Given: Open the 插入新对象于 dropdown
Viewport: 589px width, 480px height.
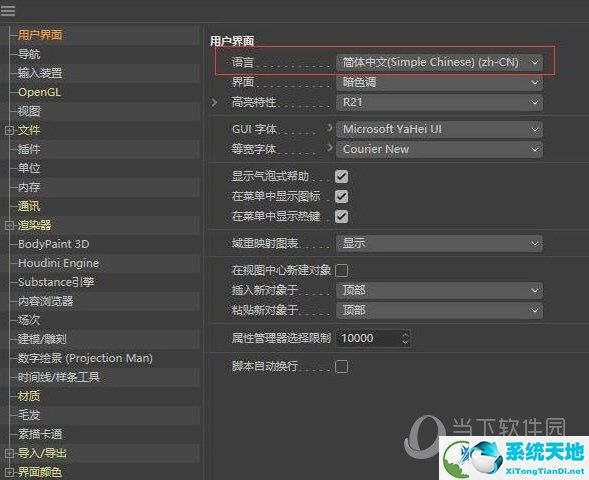Looking at the screenshot, I should pyautogui.click(x=439, y=290).
